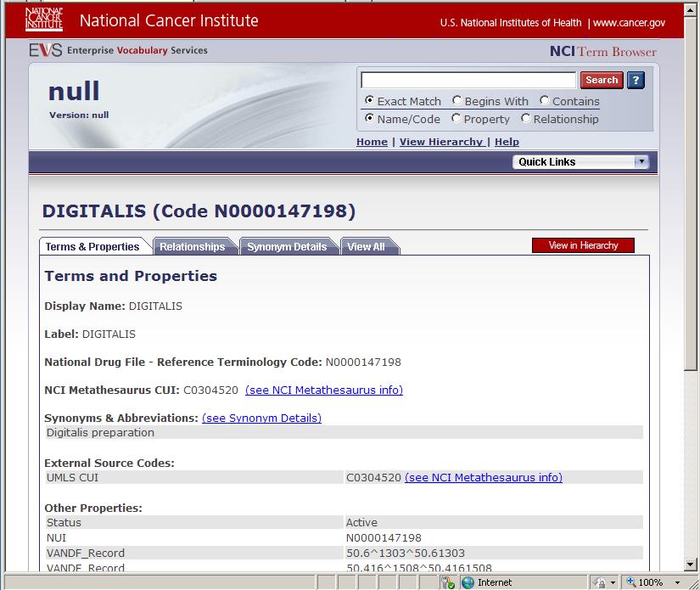Click the scrollbar up arrow
This screenshot has width=700, height=590.
691,10
